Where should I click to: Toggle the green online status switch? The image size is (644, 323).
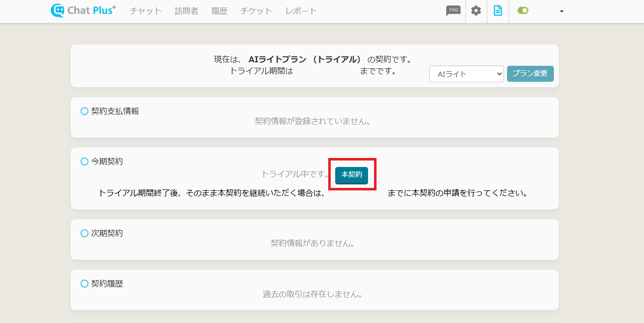(523, 10)
